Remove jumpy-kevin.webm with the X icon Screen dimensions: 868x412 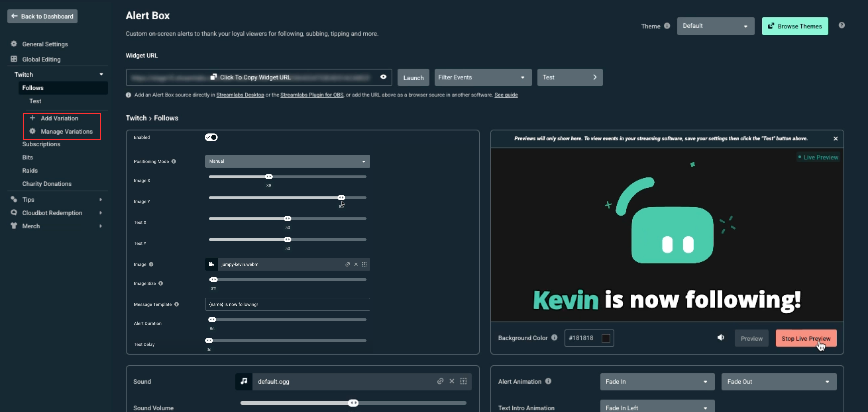click(356, 264)
